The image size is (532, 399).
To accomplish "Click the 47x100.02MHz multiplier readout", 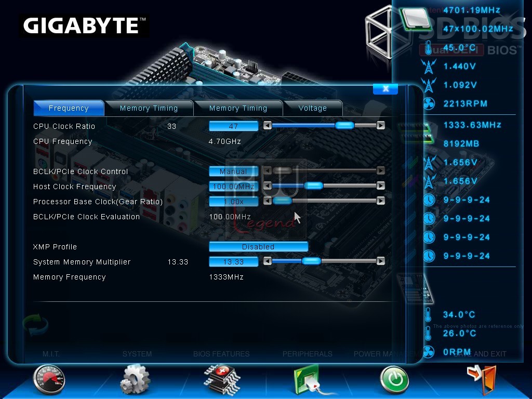I will click(x=478, y=29).
